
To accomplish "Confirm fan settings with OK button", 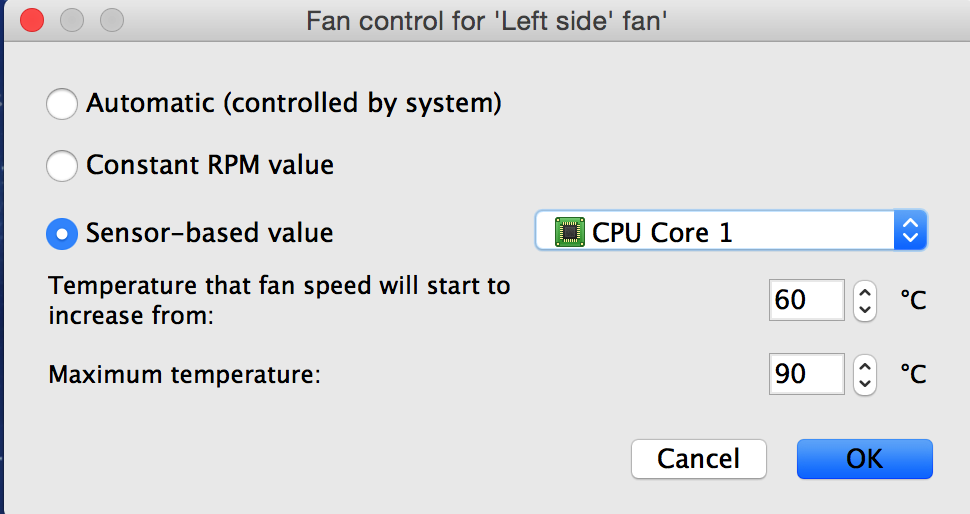I will pyautogui.click(x=864, y=459).
